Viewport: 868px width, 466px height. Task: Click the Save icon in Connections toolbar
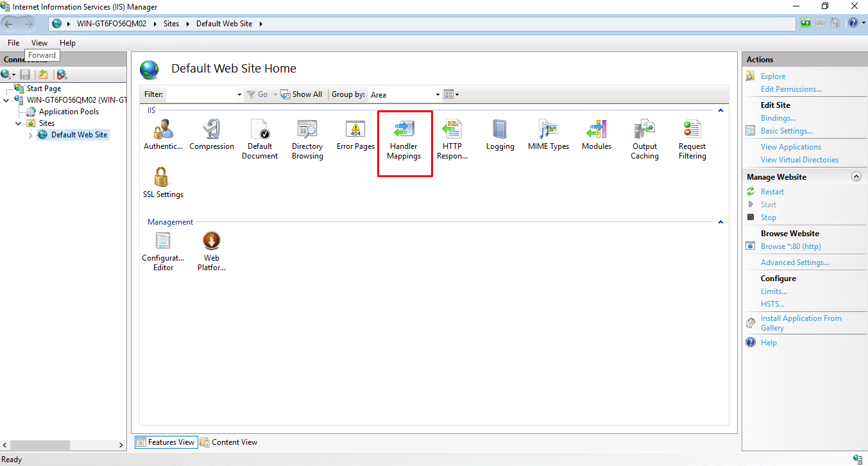click(x=25, y=74)
